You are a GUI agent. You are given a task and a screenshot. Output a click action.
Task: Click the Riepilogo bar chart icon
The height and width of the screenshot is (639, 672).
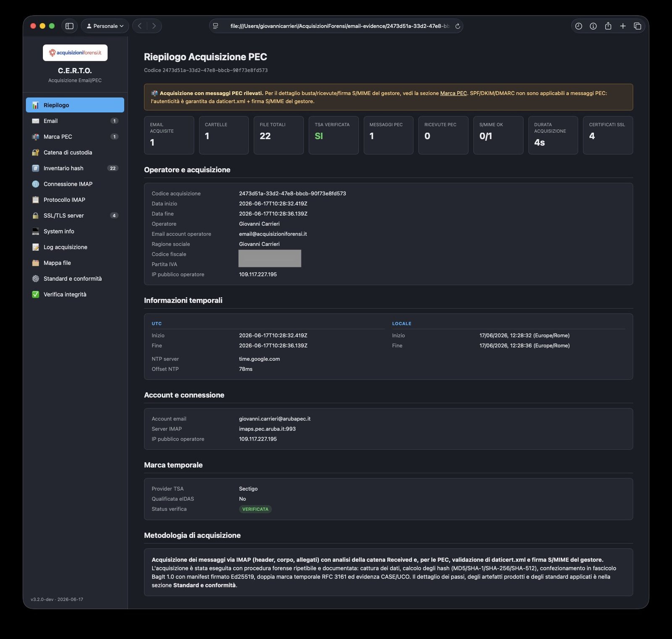pos(36,105)
